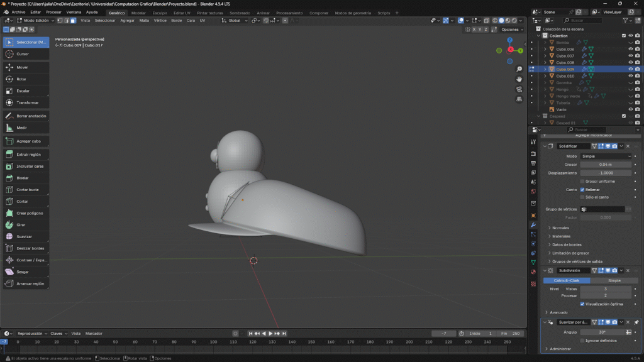Screen dimensions: 644x362
Task: Click the Grosor value slider field
Action: pos(606,164)
